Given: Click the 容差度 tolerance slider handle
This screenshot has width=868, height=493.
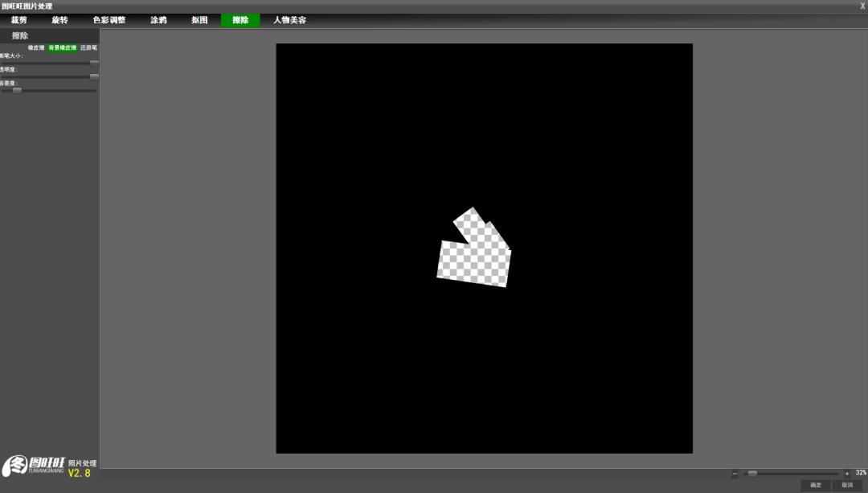Looking at the screenshot, I should [17, 90].
